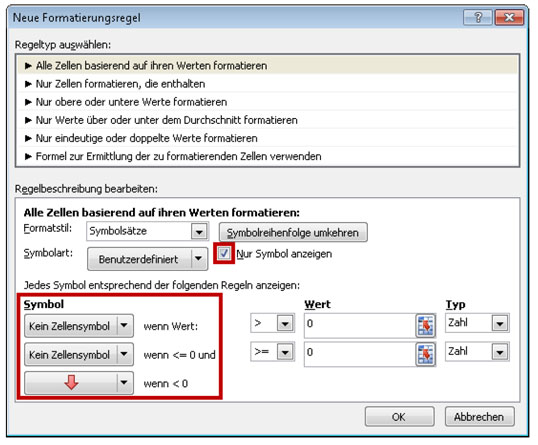Click the Symbolreihenfolge umkehren button
This screenshot has height=445, width=538.
[x=293, y=233]
